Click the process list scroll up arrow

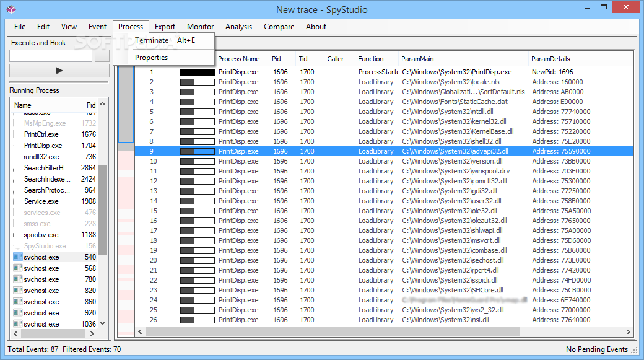pos(103,104)
